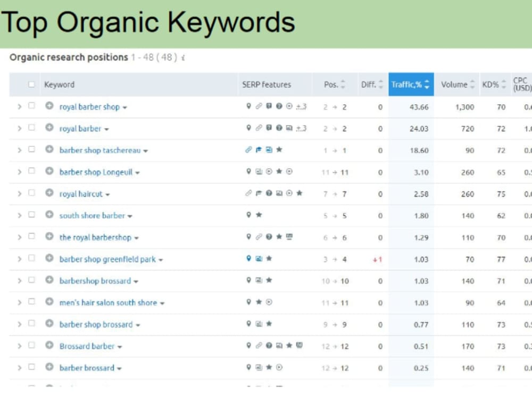
Task: Click the plus icon beside barber brossard
Action: [49, 367]
